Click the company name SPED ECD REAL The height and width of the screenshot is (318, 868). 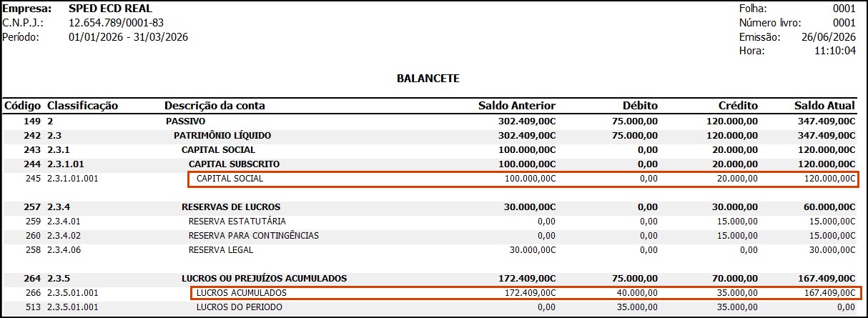(x=110, y=9)
